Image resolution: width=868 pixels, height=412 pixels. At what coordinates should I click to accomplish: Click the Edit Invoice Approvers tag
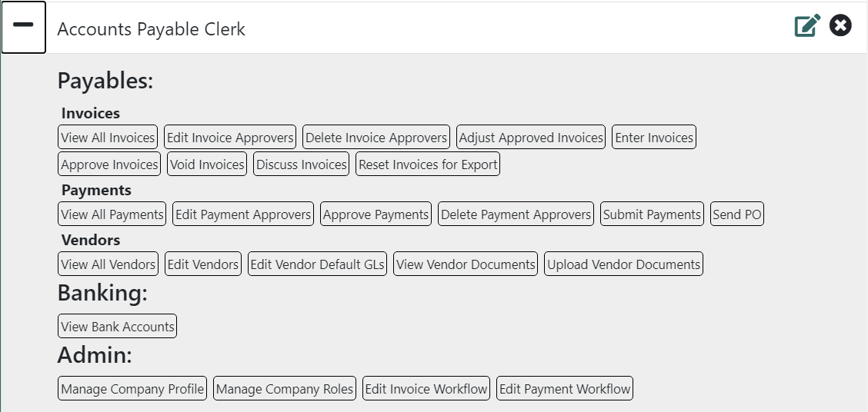pos(230,137)
